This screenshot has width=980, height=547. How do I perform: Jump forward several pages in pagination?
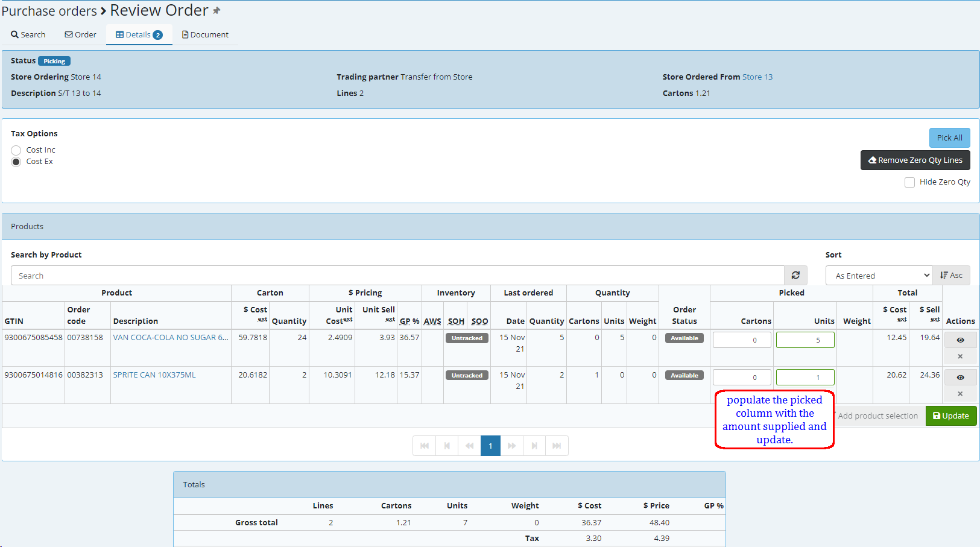pyautogui.click(x=511, y=446)
